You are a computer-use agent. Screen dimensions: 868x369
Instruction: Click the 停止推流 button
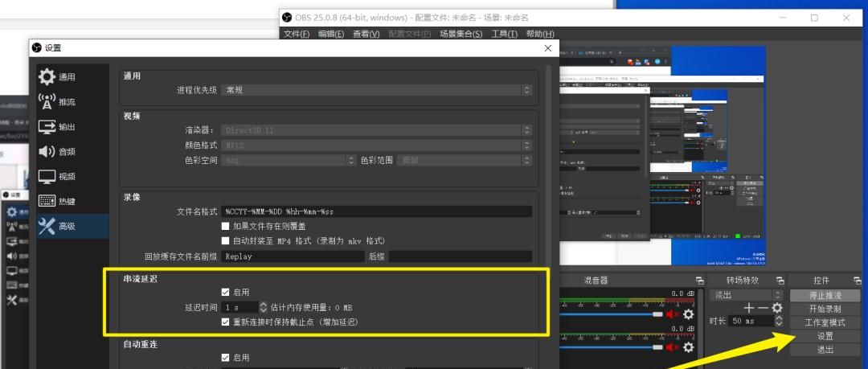coord(825,295)
